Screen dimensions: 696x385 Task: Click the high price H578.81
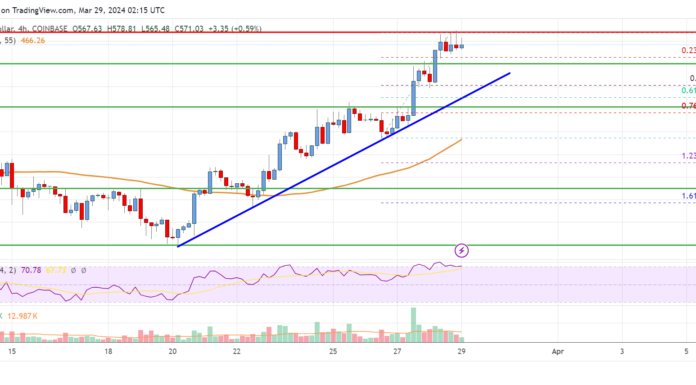(x=121, y=28)
